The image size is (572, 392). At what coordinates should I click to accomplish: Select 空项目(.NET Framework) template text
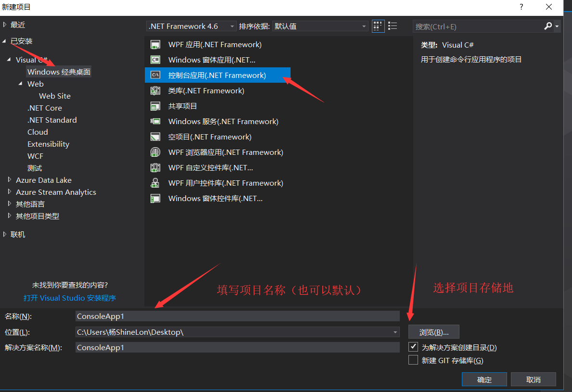pyautogui.click(x=210, y=137)
